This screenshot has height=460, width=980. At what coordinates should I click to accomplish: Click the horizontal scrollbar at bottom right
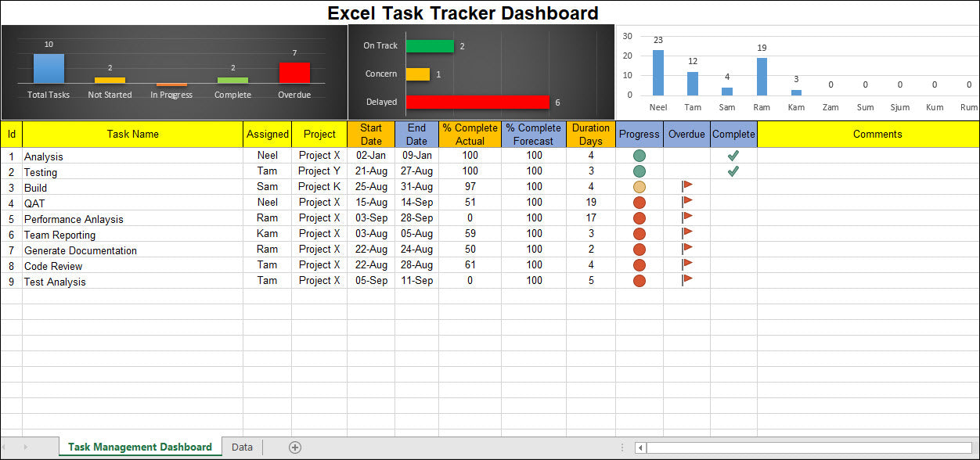coord(806,447)
